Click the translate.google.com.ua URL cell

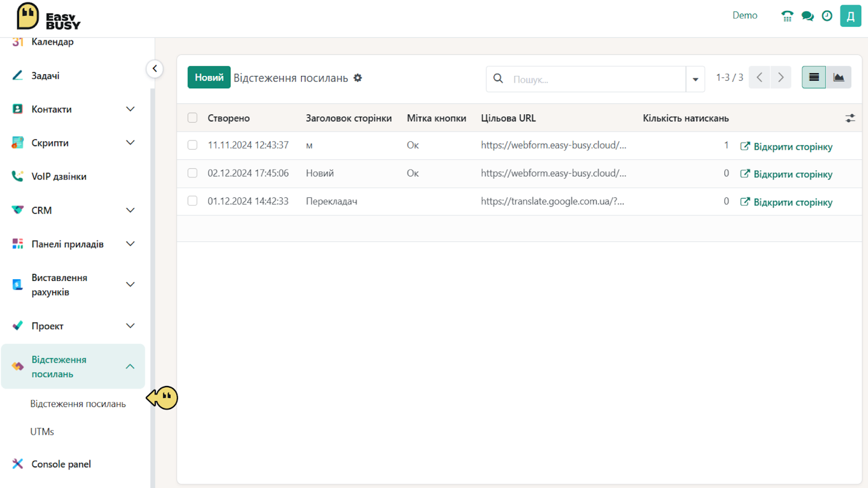pos(553,201)
